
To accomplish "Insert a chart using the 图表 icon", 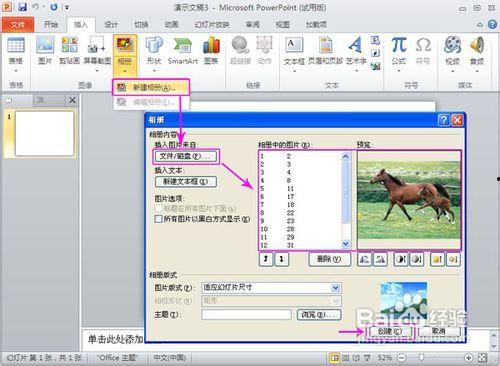I will (x=211, y=51).
